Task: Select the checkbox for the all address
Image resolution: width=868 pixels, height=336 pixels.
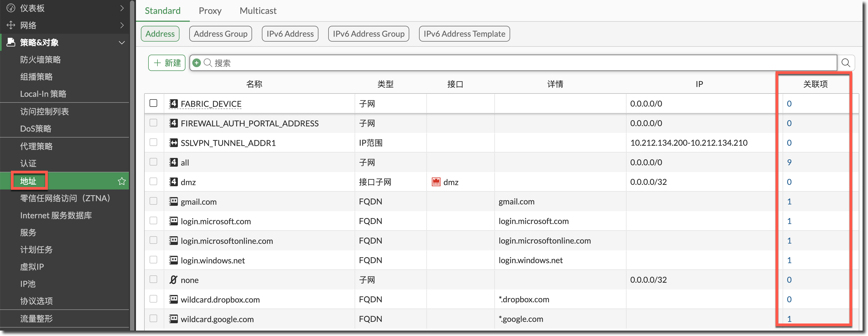Action: 153,162
